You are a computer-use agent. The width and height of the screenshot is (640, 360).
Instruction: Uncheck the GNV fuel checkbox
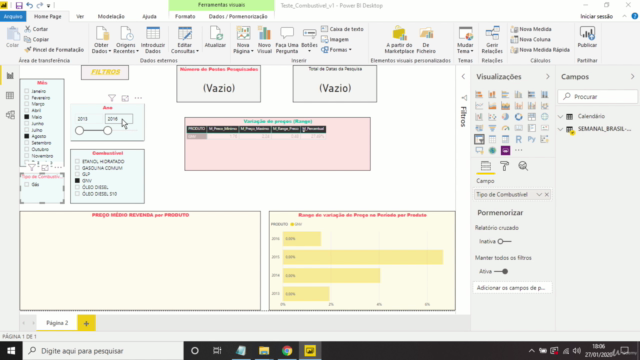click(77, 180)
